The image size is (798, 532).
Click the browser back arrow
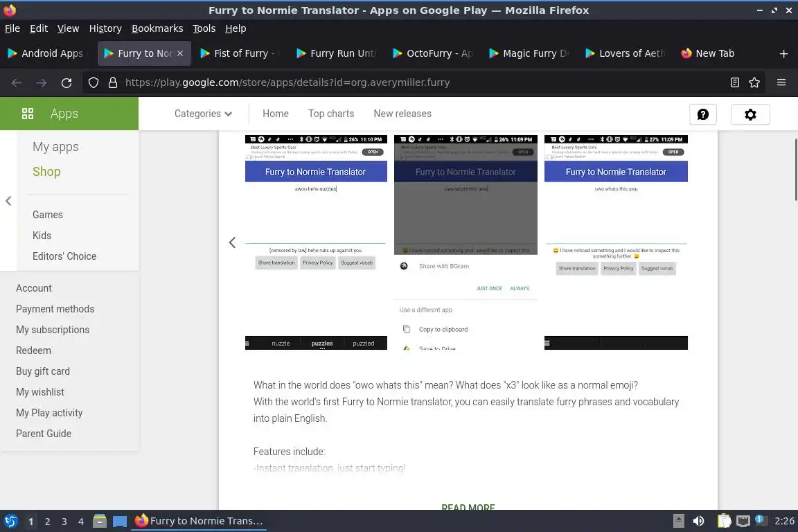[x=17, y=82]
